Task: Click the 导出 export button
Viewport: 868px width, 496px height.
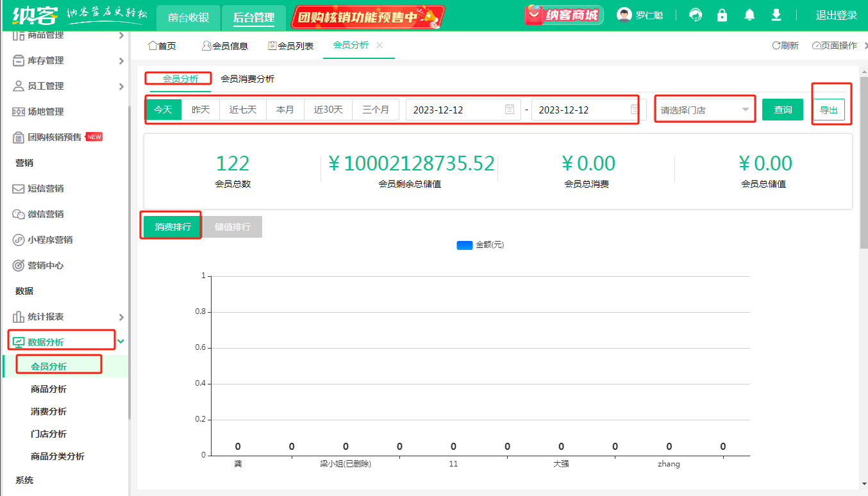Action: pyautogui.click(x=829, y=110)
